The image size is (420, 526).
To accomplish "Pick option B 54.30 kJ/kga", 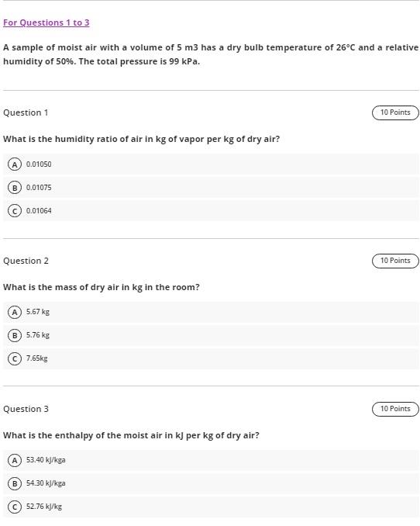I will (x=211, y=483).
